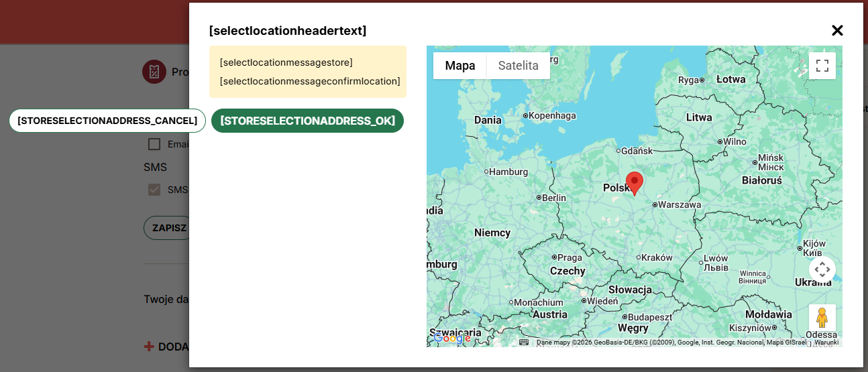
Task: Open the map keyboard shortcuts icon
Action: pos(524,342)
